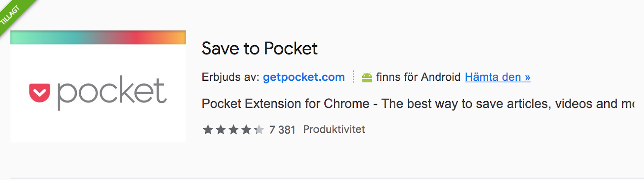Select the fourth rating star
Image resolution: width=644 pixels, height=180 pixels.
(246, 130)
